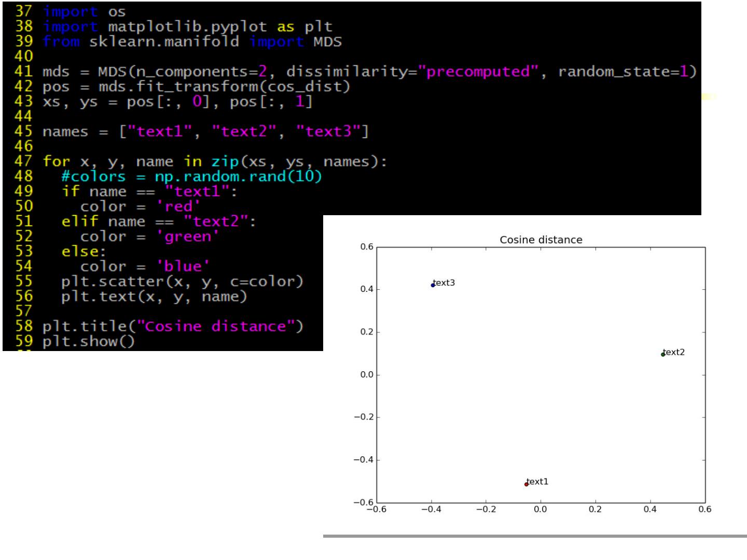Click the zip function on line 47

pyautogui.click(x=225, y=162)
